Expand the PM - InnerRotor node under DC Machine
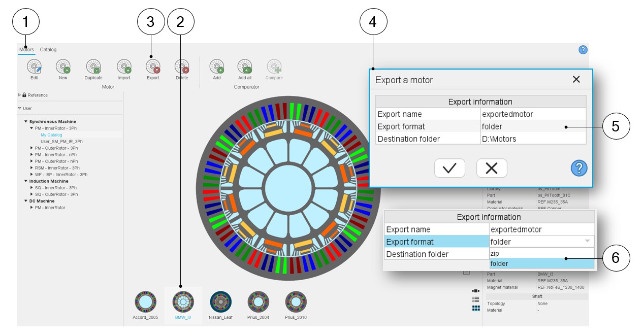This screenshot has height=336, width=644. click(31, 208)
